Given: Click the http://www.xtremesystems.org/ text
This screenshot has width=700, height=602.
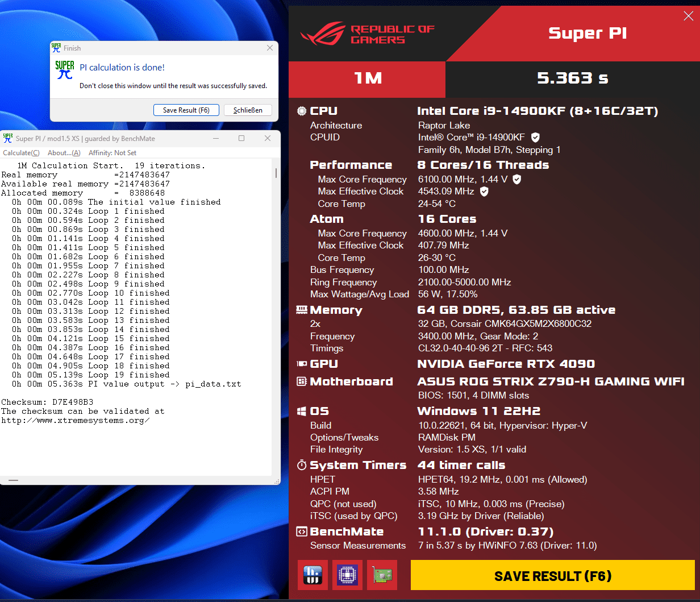Looking at the screenshot, I should click(76, 420).
